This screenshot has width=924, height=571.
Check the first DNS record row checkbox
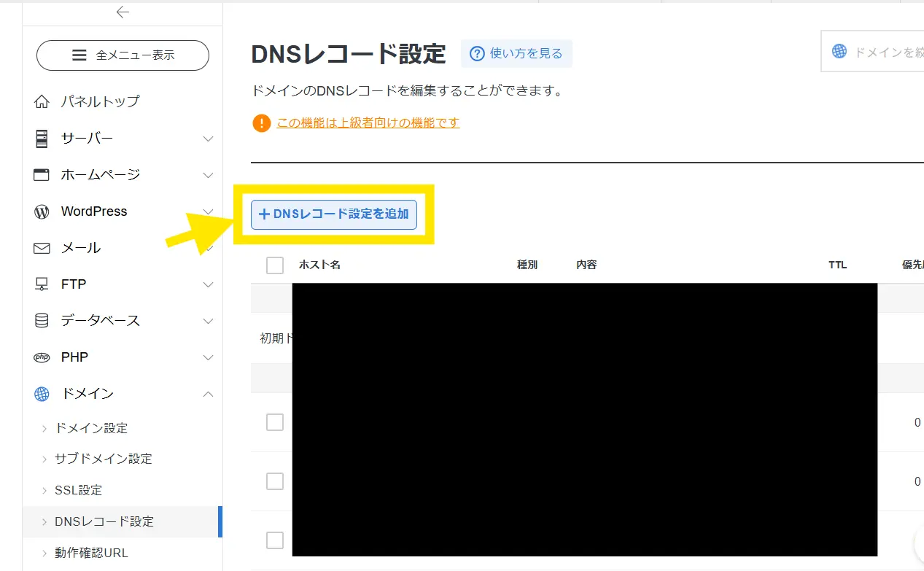pos(275,422)
